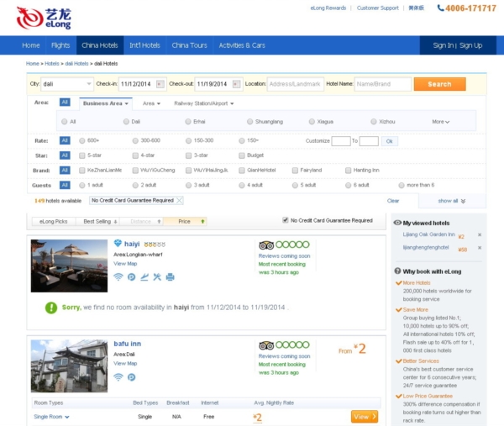Image resolution: width=504 pixels, height=426 pixels.
Task: Open the City dropdown showing dali
Action: point(67,84)
